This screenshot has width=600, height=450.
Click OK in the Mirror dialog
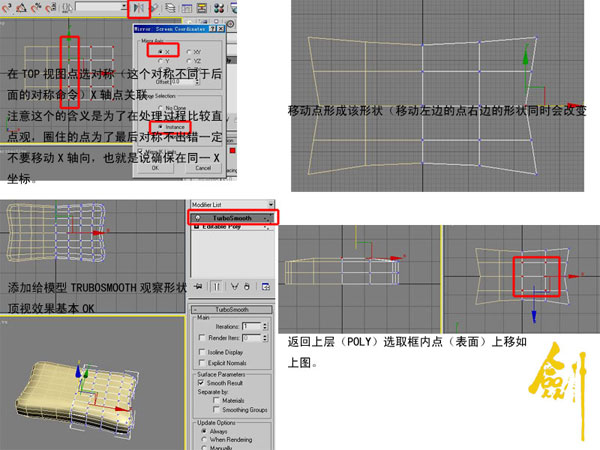click(x=155, y=168)
